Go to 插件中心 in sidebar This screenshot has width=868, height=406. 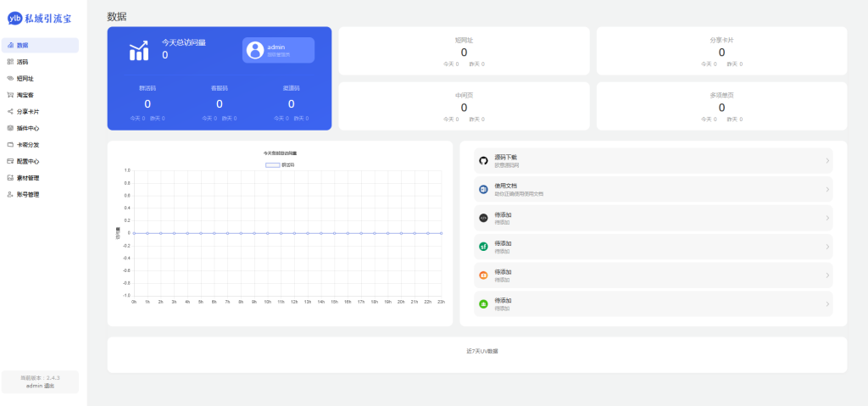point(28,128)
